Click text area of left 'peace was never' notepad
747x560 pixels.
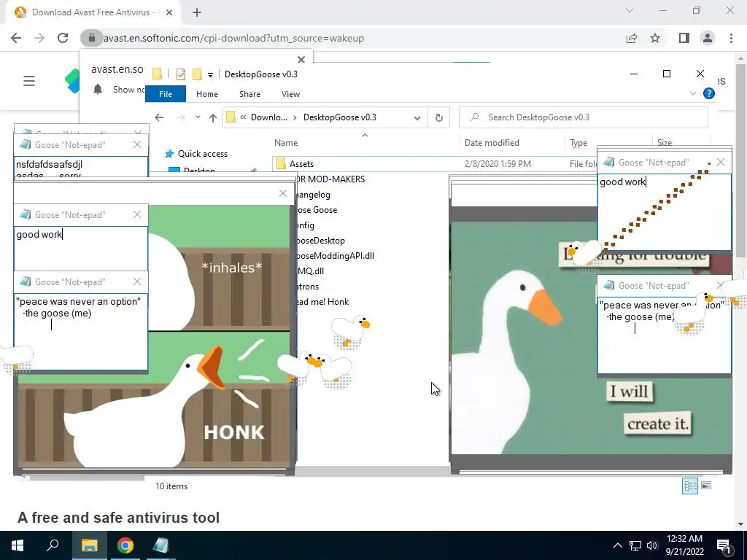click(81, 331)
